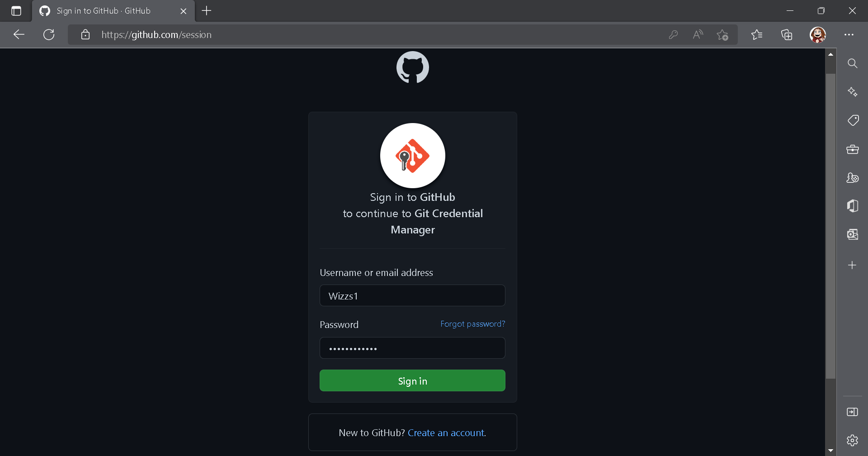Open saved passwords via the key icon
The image size is (868, 456).
673,34
